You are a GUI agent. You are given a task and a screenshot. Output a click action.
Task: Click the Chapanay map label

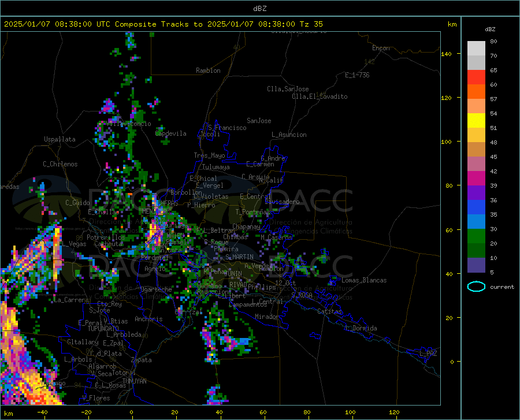coord(246,226)
